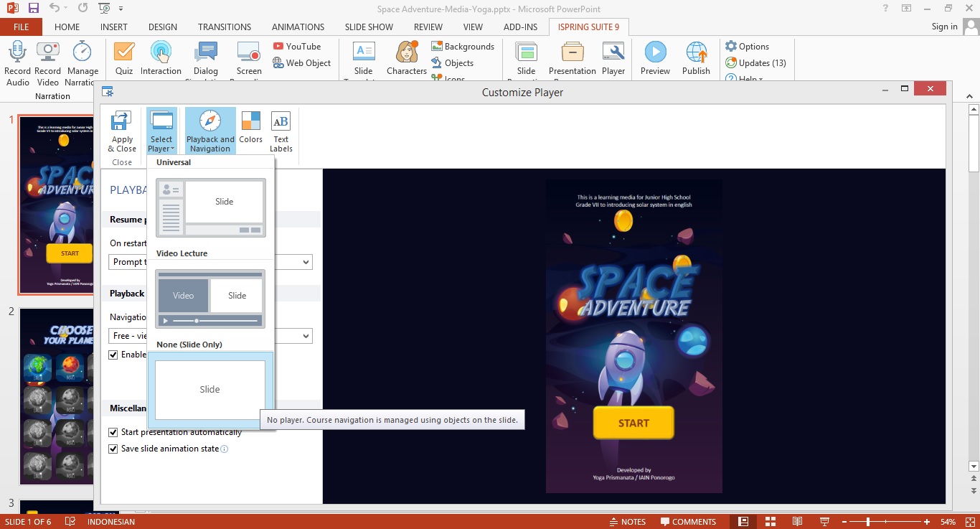Choose the Universal player layout

(211, 208)
